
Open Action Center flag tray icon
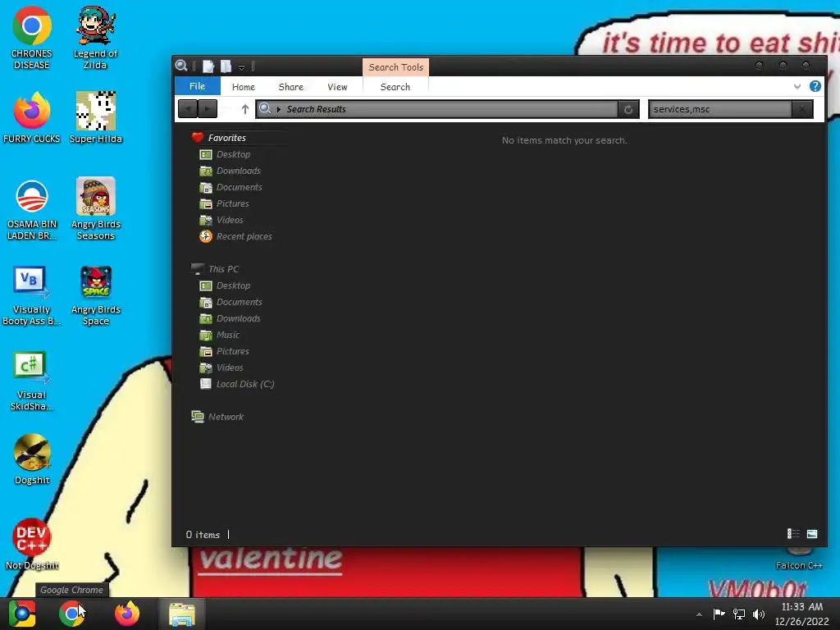tap(719, 614)
